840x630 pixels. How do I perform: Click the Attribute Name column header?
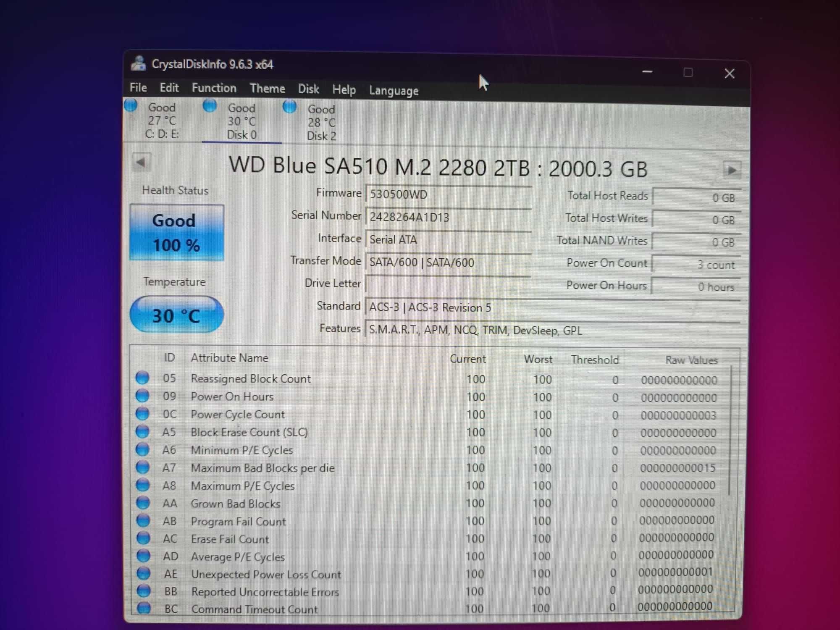point(229,358)
